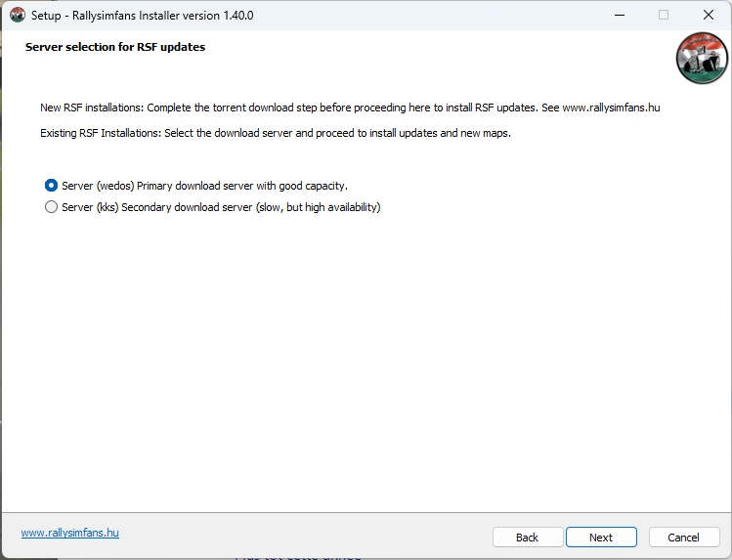The height and width of the screenshot is (560, 732).
Task: Minimize the Setup installer window
Action: tap(620, 16)
